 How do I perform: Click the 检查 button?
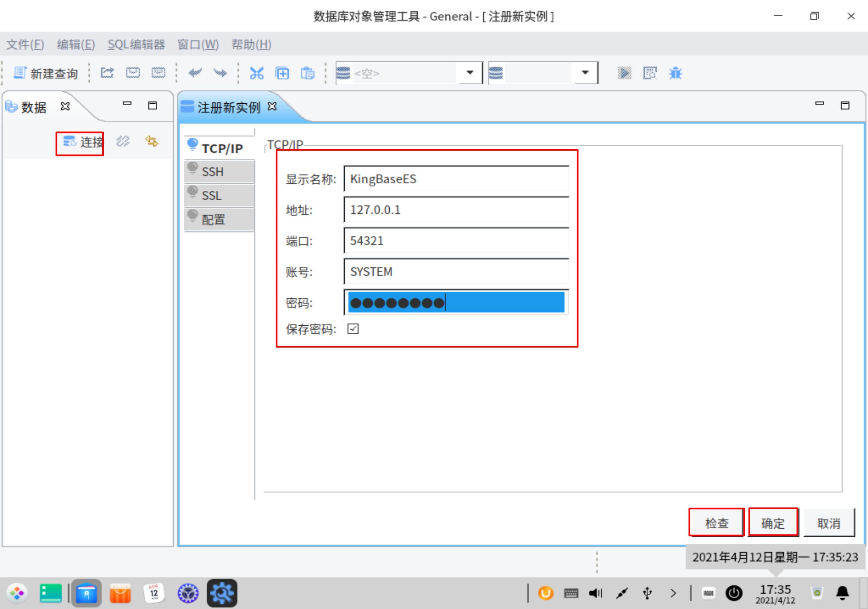(x=717, y=523)
